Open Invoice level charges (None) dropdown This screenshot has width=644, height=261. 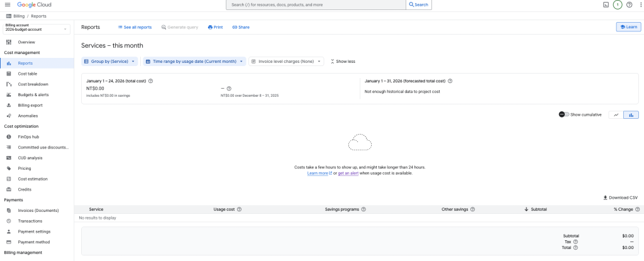286,61
